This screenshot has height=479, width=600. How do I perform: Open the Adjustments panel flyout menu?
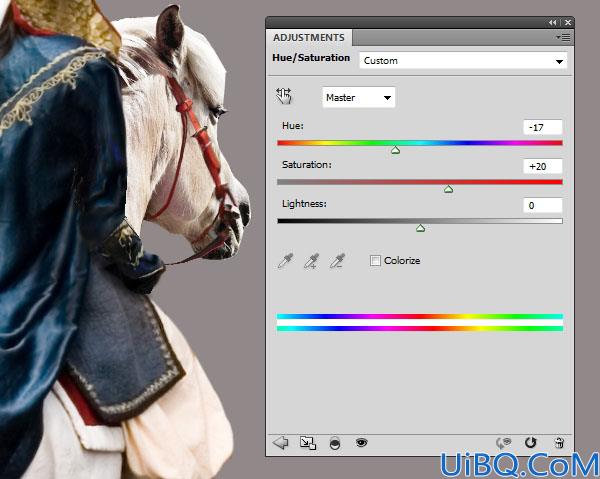[563, 37]
